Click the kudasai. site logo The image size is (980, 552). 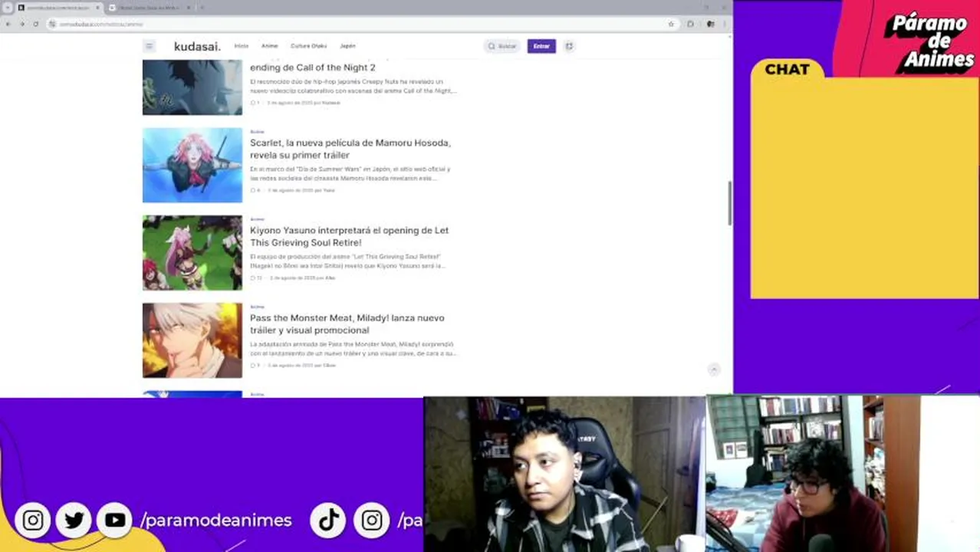197,46
